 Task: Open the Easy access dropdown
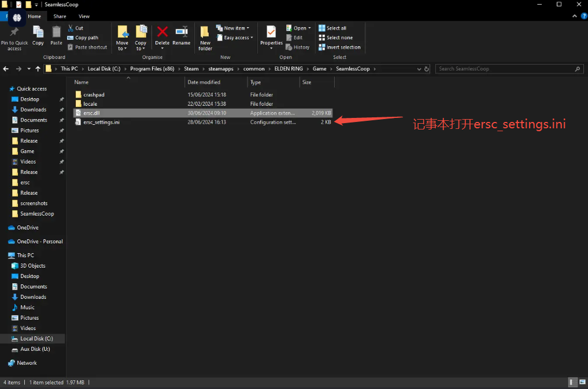238,38
